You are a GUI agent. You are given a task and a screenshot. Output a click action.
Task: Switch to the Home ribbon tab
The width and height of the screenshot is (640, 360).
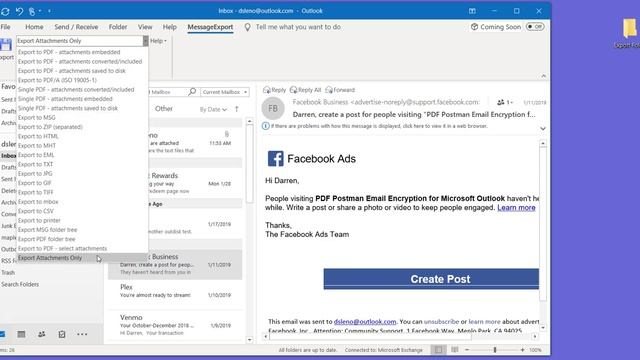(34, 27)
